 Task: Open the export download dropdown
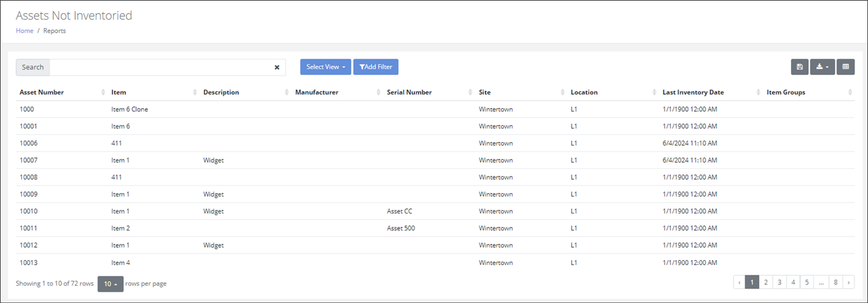click(x=823, y=67)
